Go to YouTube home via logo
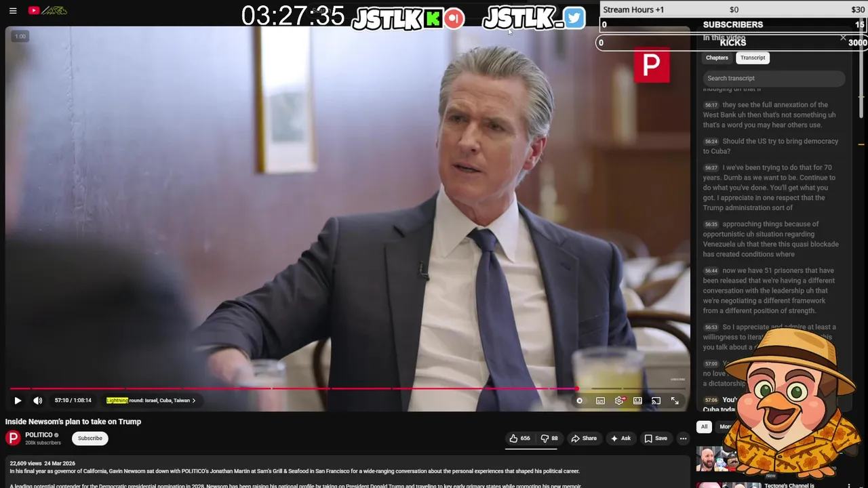The height and width of the screenshot is (488, 868). click(x=47, y=10)
